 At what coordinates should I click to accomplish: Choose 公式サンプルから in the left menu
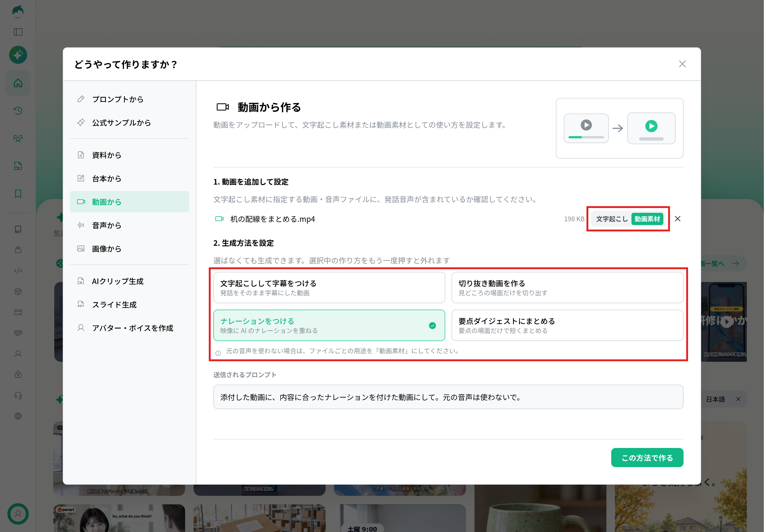pos(129,123)
